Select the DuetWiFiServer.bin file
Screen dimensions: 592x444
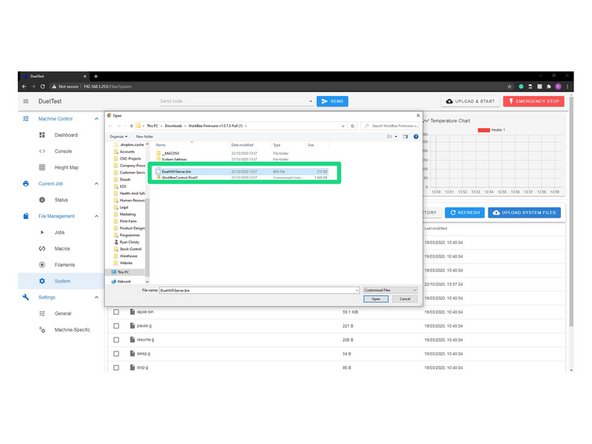pos(242,171)
